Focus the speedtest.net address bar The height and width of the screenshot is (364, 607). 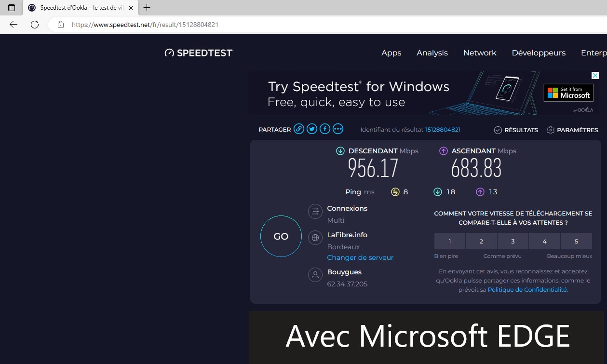click(x=328, y=25)
